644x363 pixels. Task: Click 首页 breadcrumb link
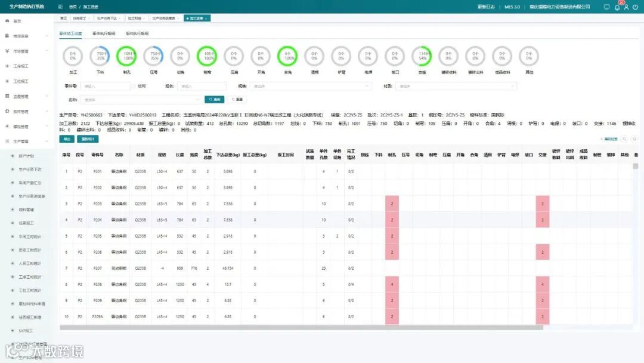pos(73,7)
